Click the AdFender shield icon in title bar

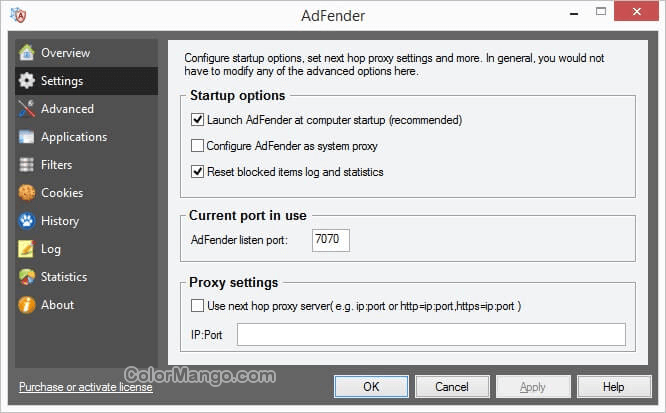[19, 15]
